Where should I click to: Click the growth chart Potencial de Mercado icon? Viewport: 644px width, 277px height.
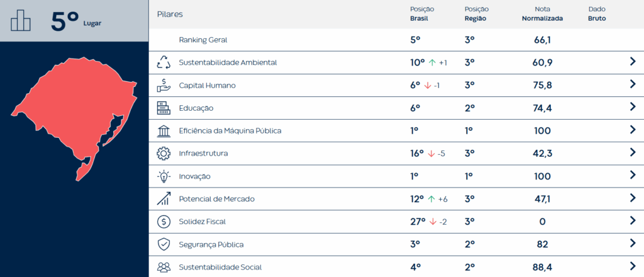164,199
